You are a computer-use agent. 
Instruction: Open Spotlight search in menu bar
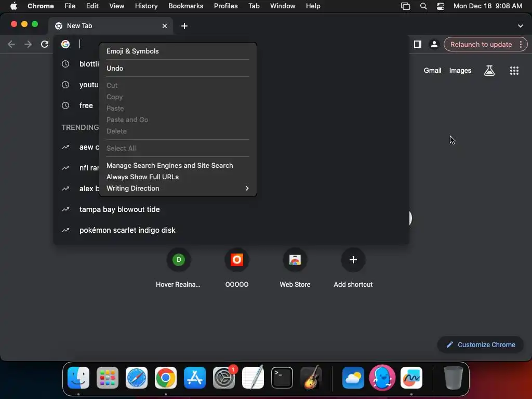click(x=423, y=6)
